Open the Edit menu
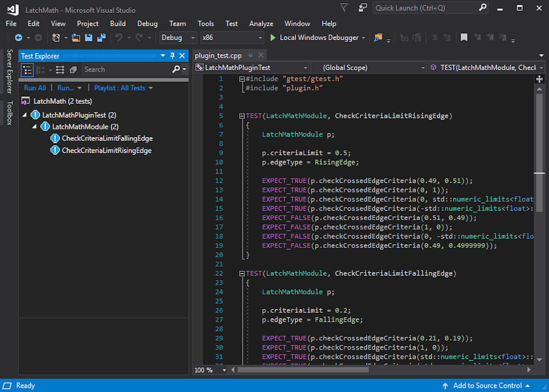Image resolution: width=549 pixels, height=392 pixels. click(34, 24)
